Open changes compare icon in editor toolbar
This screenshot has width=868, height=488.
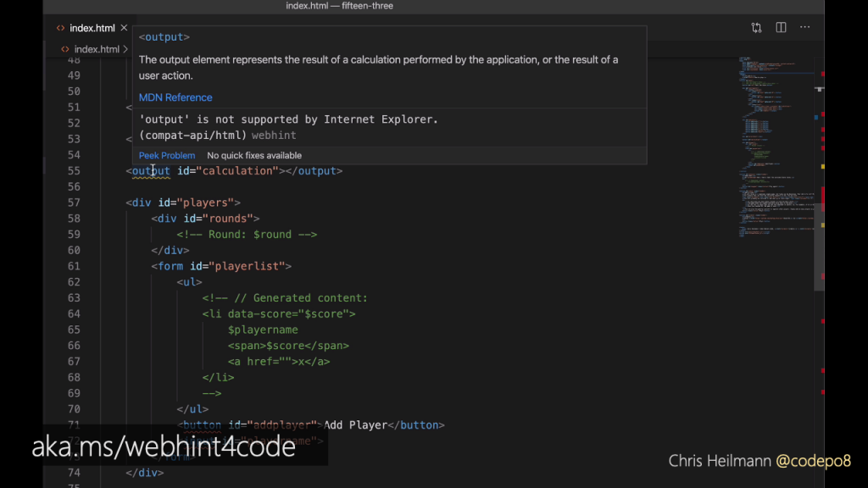(756, 28)
